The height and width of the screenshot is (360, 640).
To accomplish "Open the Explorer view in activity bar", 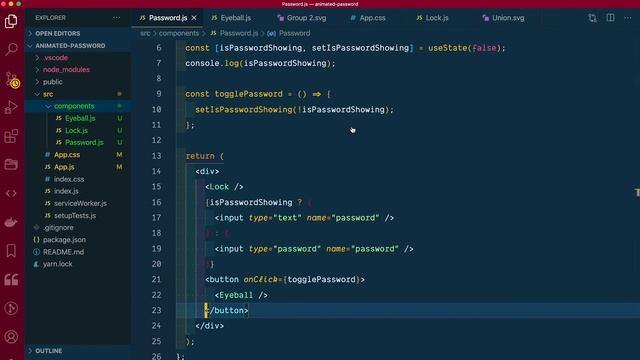I will (x=11, y=21).
